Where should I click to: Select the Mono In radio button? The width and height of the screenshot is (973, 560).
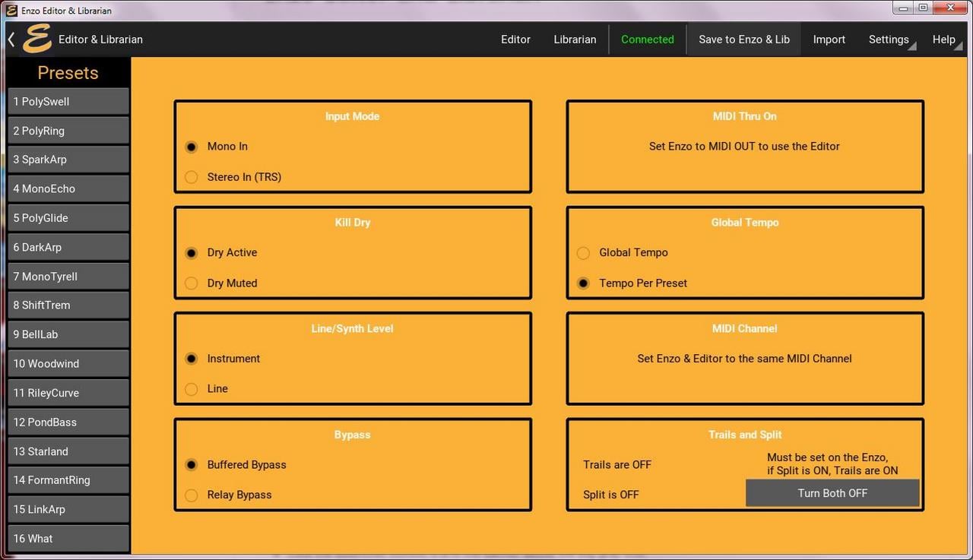192,147
